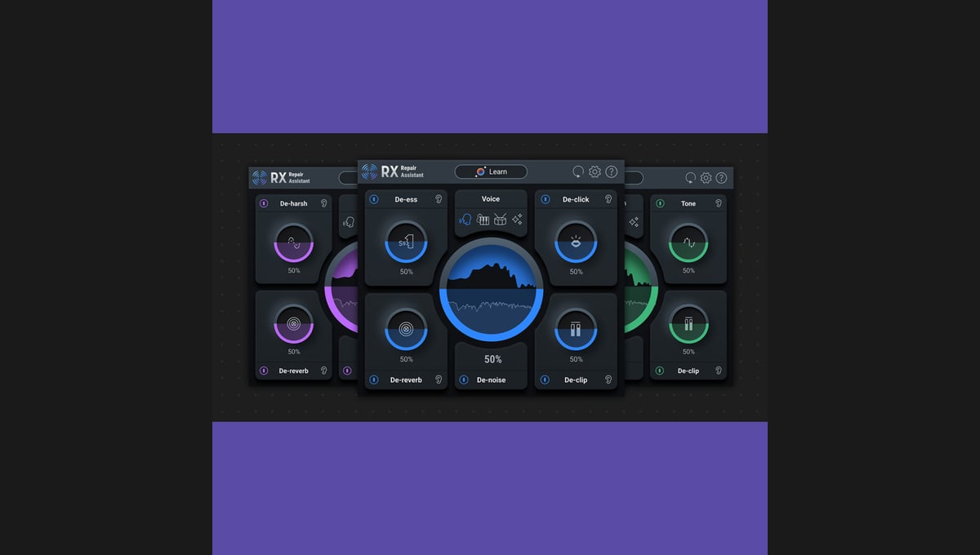Click the blue De-clip ear listen icon

pos(608,380)
